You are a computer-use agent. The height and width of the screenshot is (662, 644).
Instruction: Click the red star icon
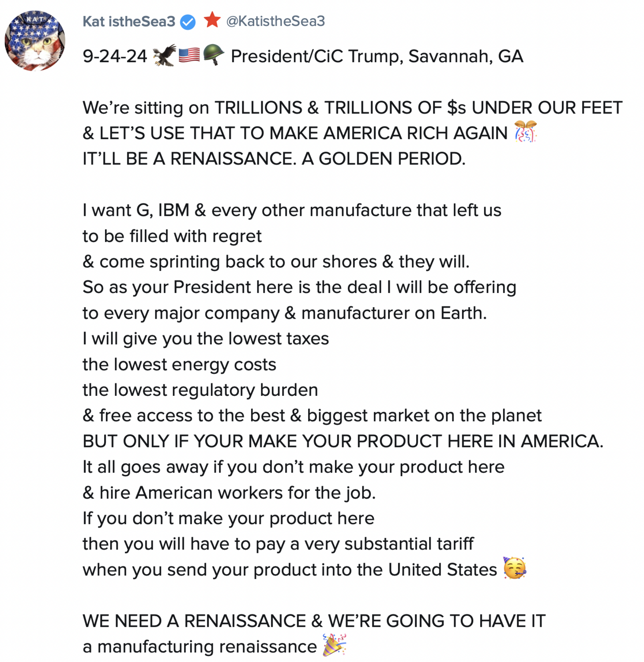coord(212,20)
